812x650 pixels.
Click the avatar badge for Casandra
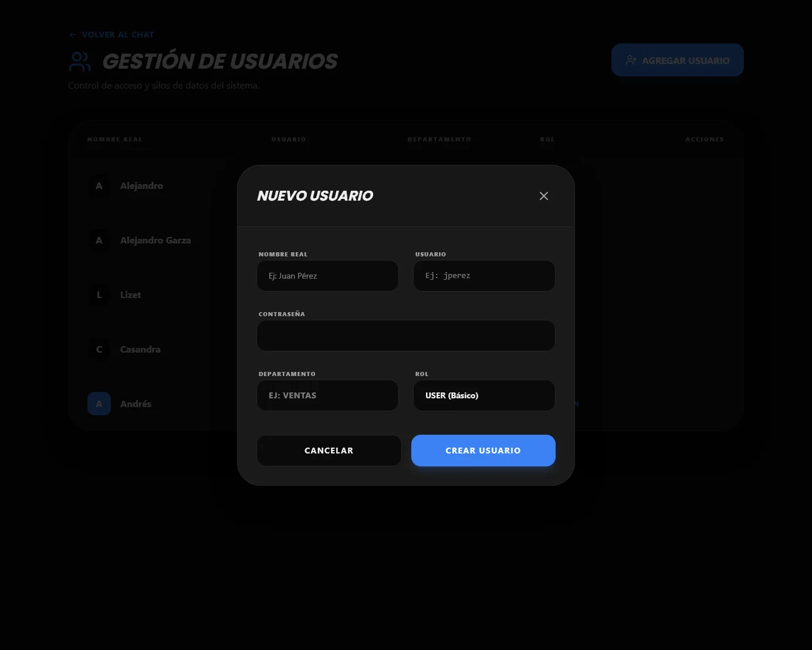(99, 349)
